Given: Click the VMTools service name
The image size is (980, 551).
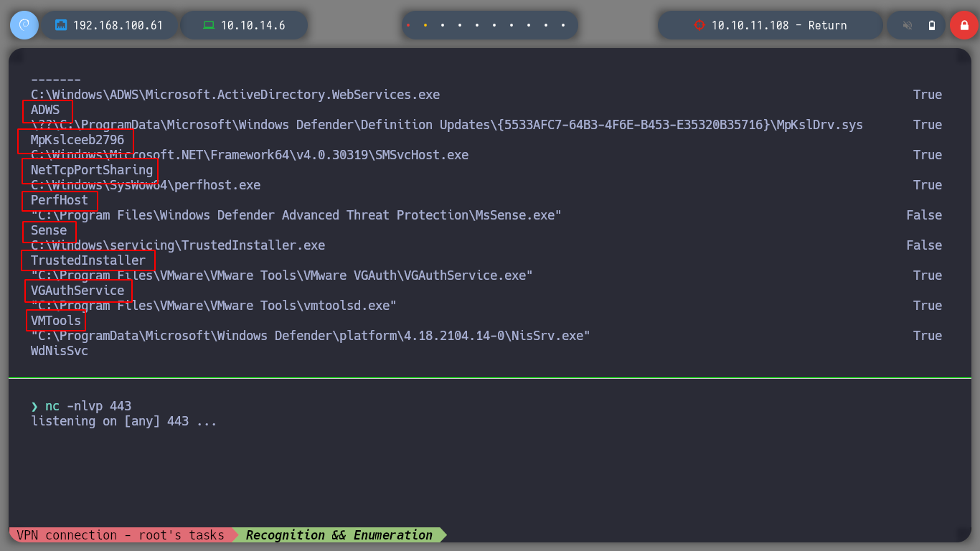Looking at the screenshot, I should [56, 321].
